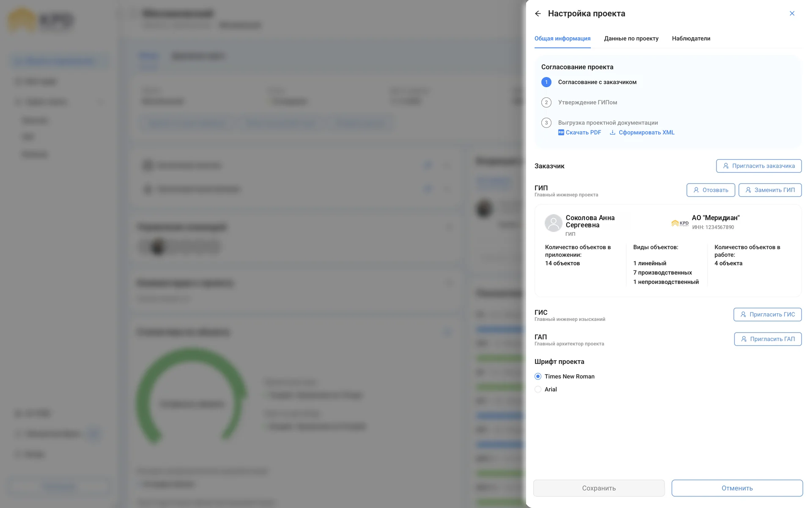Invite a customer with Пригласить заказчика
The width and height of the screenshot is (812, 508).
pyautogui.click(x=759, y=166)
